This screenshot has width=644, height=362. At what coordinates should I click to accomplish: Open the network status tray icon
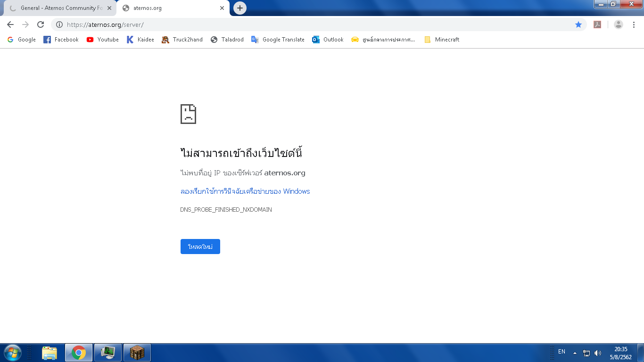click(x=586, y=353)
